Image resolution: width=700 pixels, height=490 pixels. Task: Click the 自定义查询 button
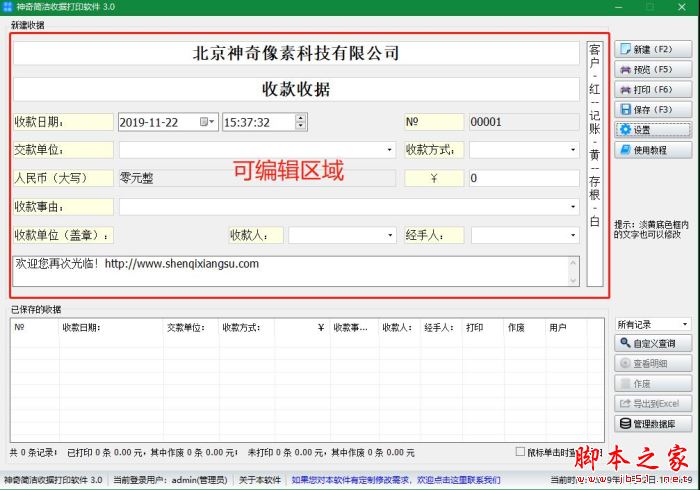pyautogui.click(x=653, y=343)
